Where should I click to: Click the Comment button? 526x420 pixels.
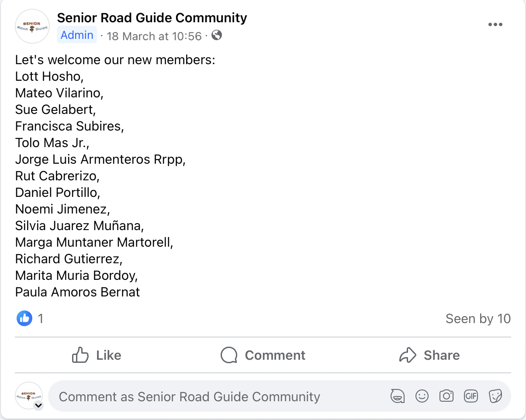(x=263, y=355)
